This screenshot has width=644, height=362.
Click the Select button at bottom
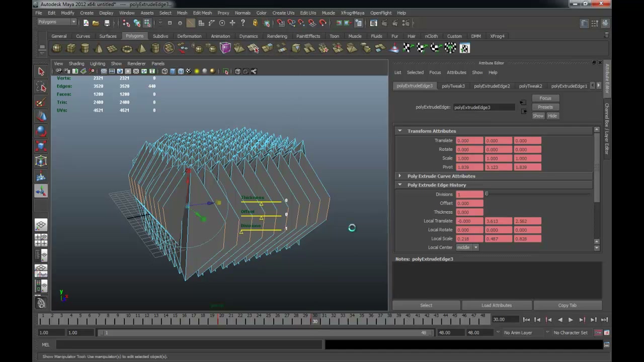(x=426, y=305)
